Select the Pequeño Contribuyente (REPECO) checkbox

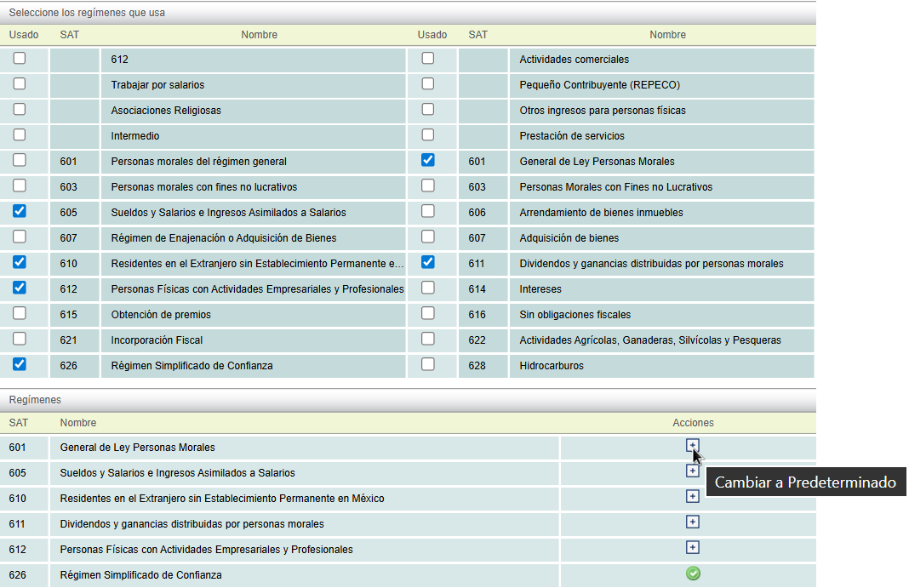(428, 83)
